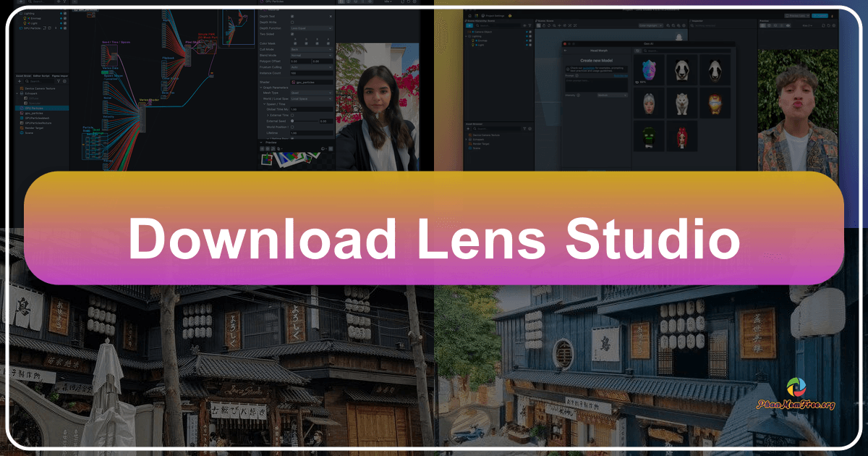The height and width of the screenshot is (456, 868).
Task: Open the Intensity Medium dropdown
Action: coord(613,95)
